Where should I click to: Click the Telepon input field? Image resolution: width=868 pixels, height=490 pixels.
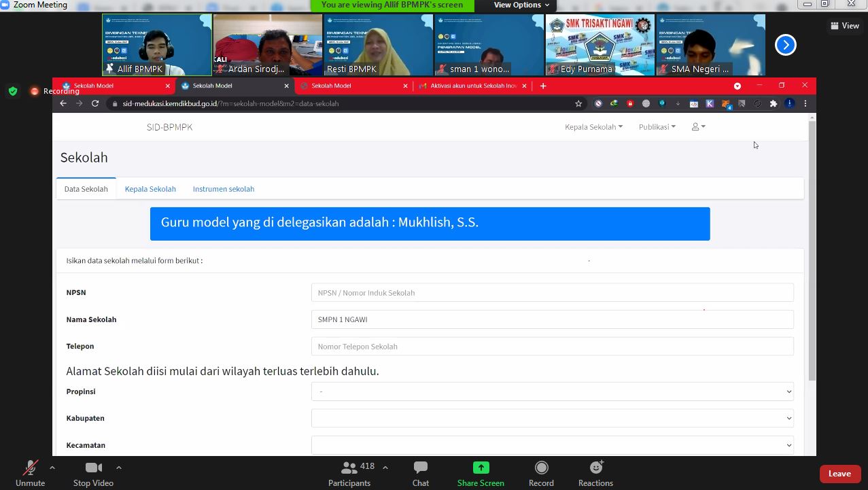pos(552,346)
